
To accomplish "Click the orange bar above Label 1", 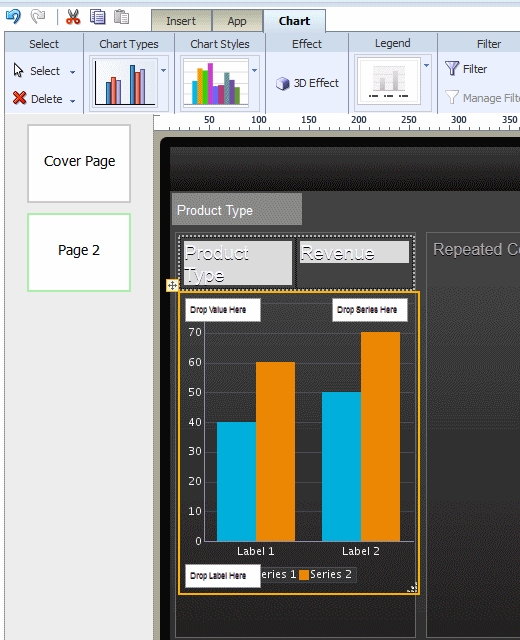I will [276, 451].
